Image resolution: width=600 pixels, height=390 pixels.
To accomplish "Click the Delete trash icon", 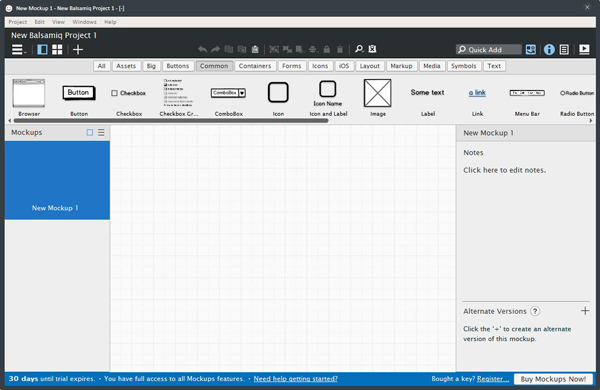I will (x=340, y=49).
